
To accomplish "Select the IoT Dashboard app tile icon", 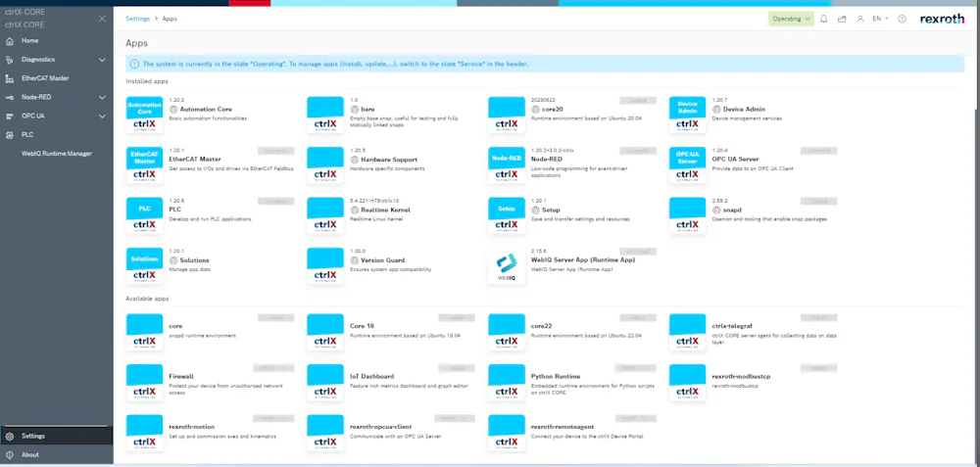I will (325, 382).
